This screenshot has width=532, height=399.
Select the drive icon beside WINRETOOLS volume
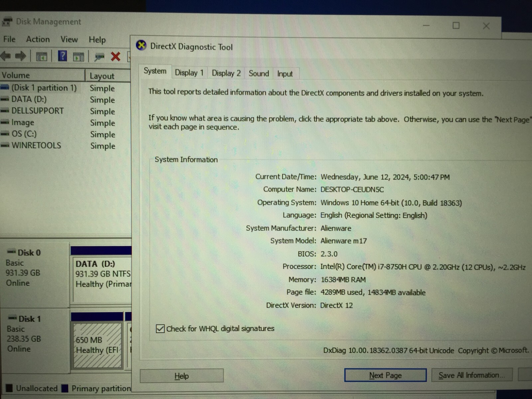[x=5, y=145]
